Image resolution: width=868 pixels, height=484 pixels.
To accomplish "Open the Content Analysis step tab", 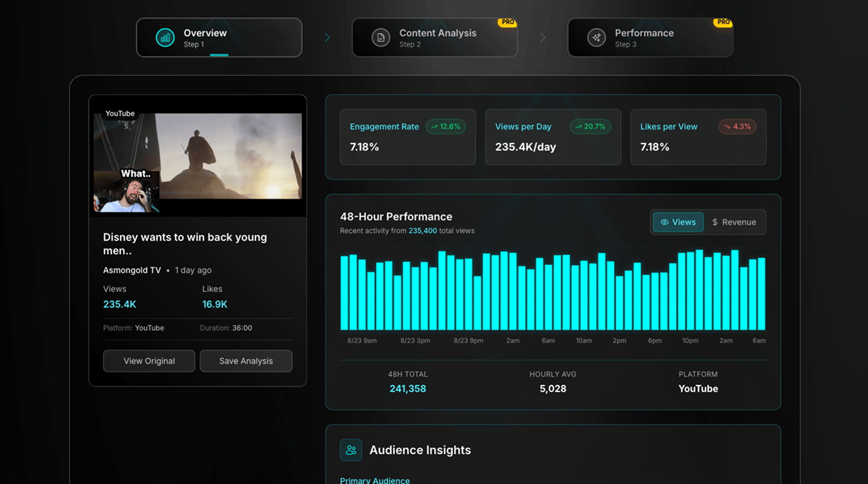I will [435, 37].
